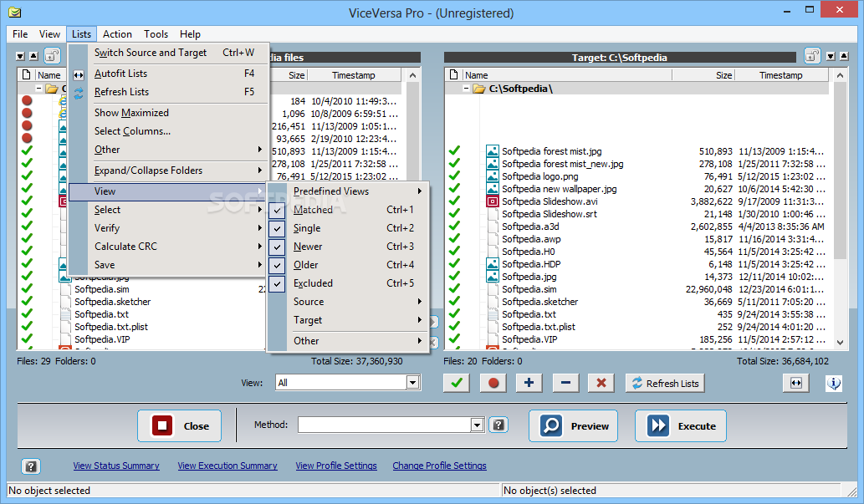Click the Softpedia forest mist.jpg image icon

pos(492,151)
